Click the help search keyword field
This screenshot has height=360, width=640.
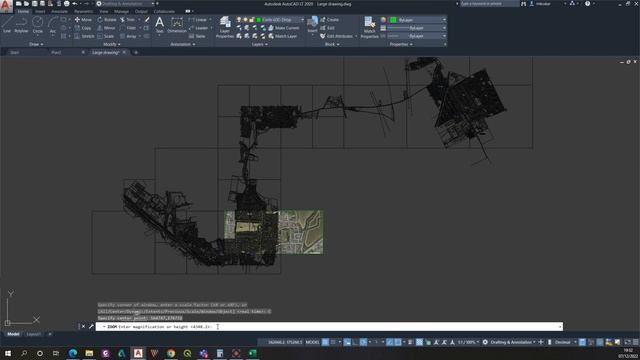click(489, 4)
